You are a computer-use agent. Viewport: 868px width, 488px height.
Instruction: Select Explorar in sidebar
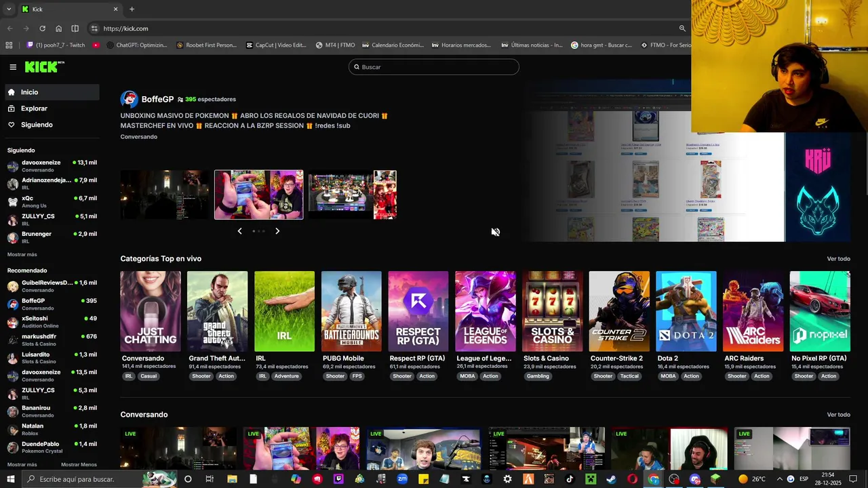[52, 108]
